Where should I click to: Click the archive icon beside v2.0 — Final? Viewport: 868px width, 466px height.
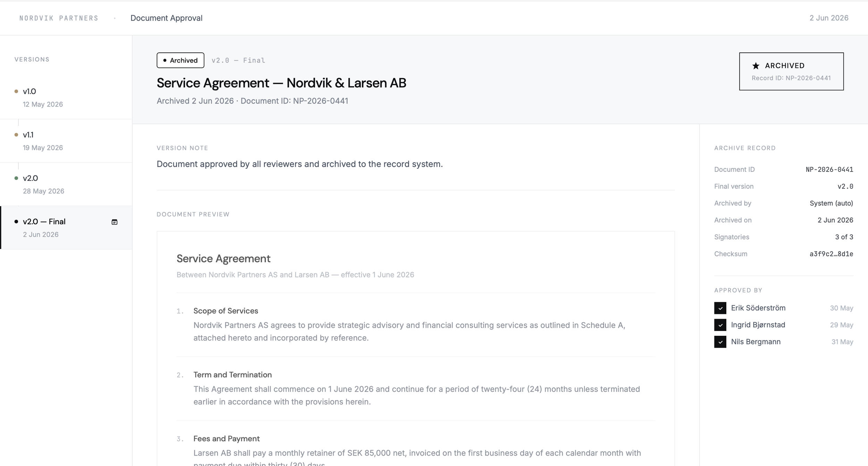[x=114, y=222]
